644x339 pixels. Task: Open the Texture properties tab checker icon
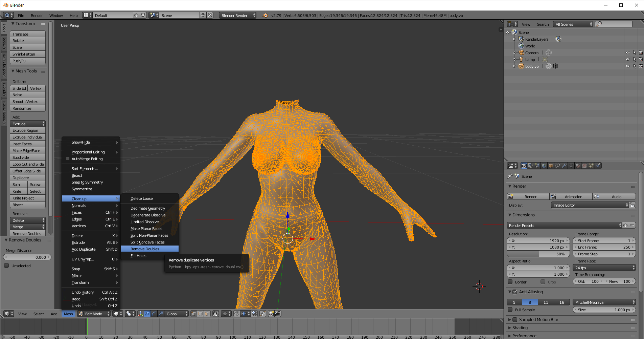click(584, 166)
